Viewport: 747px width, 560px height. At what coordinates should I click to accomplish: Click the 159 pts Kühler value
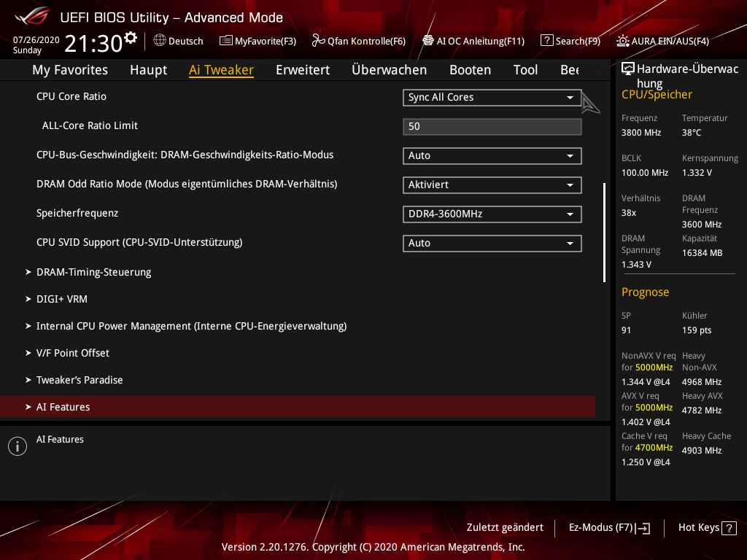[x=697, y=330]
